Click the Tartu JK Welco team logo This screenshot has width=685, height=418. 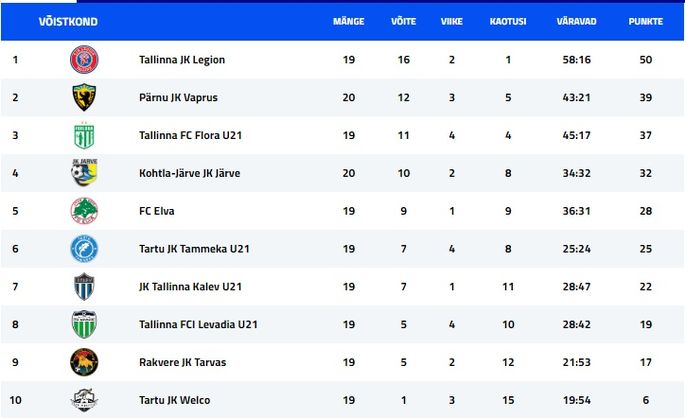pos(84,400)
